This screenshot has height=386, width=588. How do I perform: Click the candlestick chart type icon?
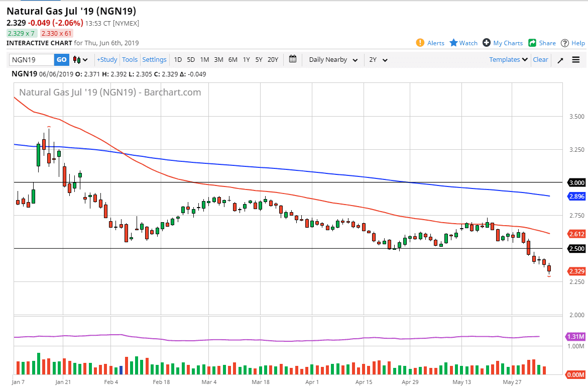[76, 59]
